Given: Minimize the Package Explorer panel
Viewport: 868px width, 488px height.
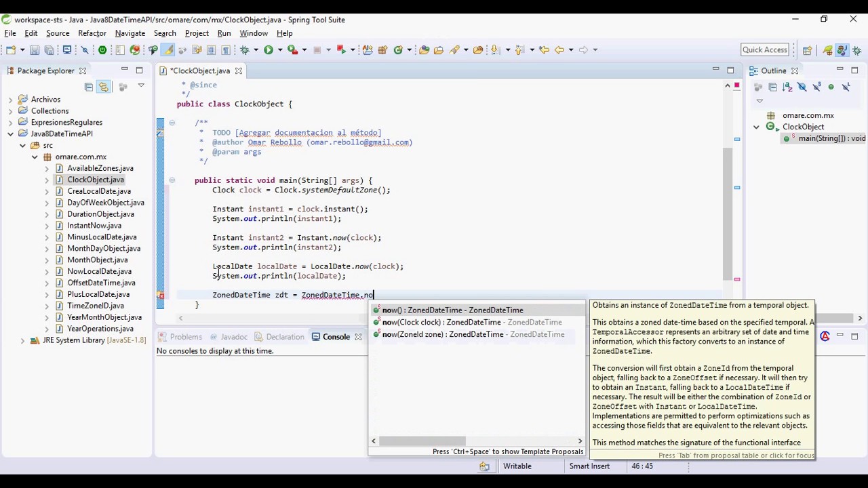Looking at the screenshot, I should [x=124, y=70].
